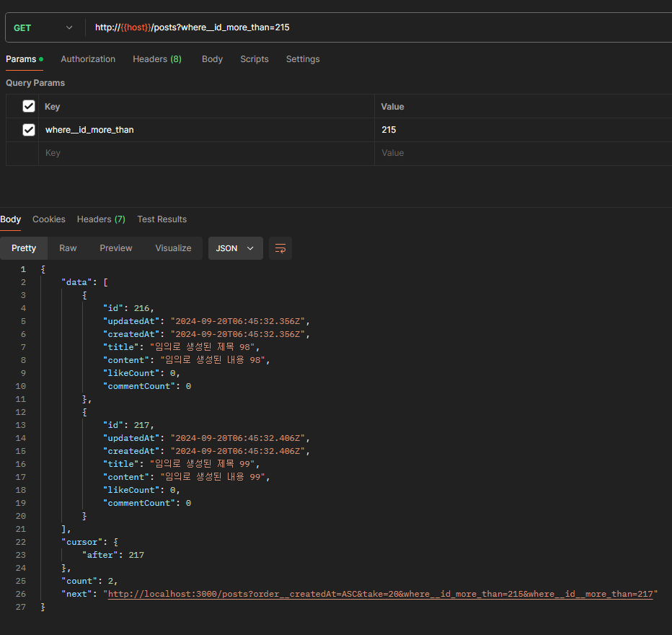Open the JSON format dropdown
This screenshot has width=672, height=635.
click(235, 248)
